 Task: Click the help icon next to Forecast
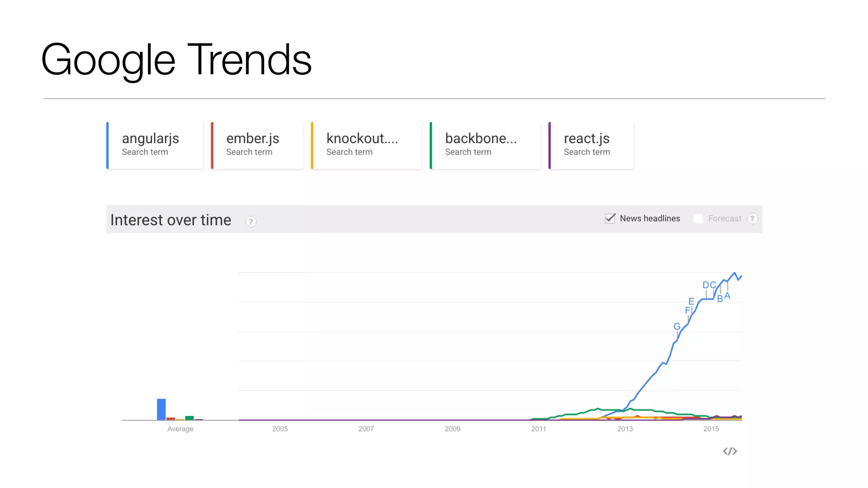(x=752, y=219)
